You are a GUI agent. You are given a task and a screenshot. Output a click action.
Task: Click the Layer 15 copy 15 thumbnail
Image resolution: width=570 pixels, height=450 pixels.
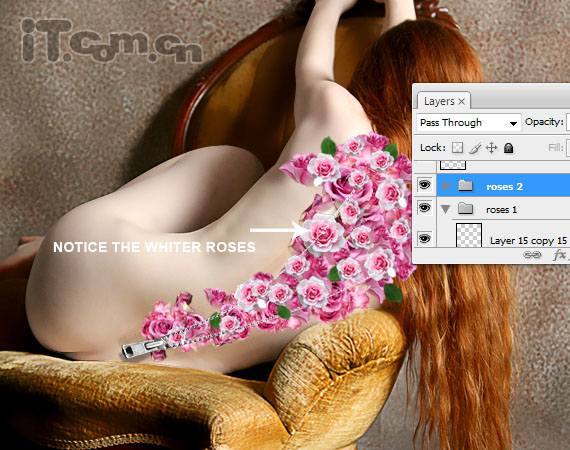point(469,235)
